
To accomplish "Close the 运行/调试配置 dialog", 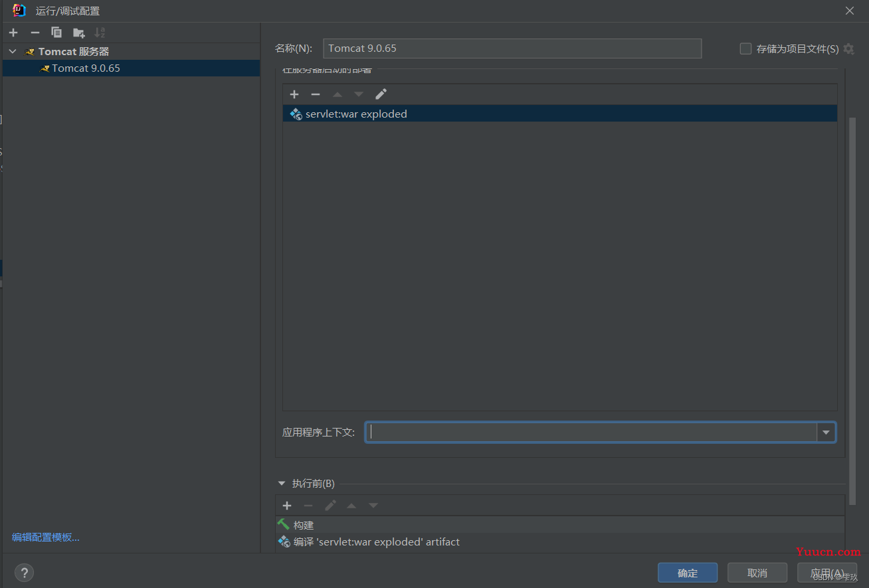I will [x=850, y=11].
